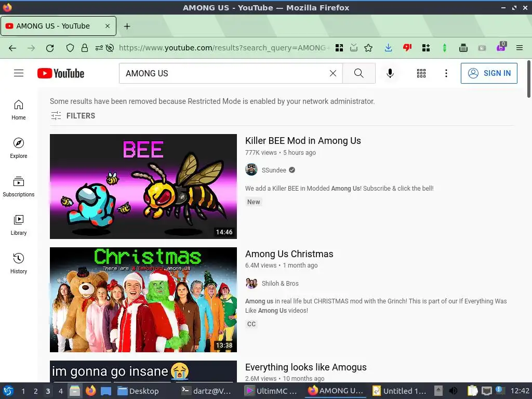Screen dimensions: 532x399
Task: Click the magnifier search button
Action: tap(359, 73)
